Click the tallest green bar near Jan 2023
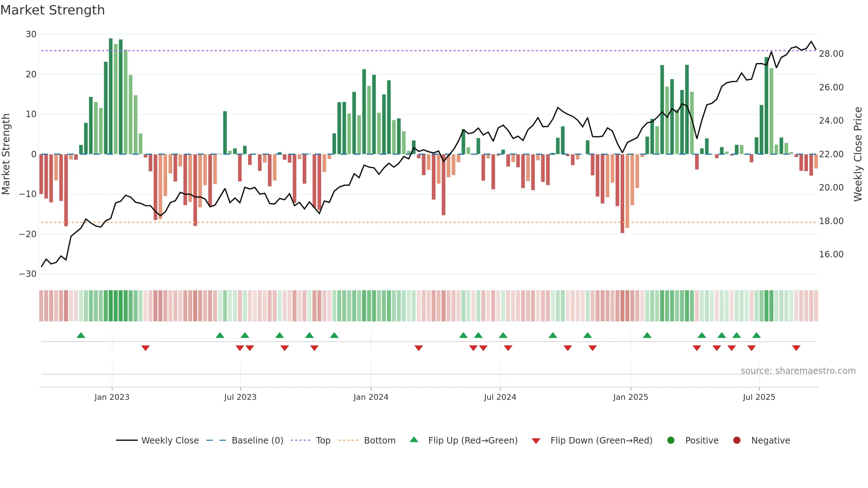This screenshot has height=488, width=868. tap(111, 96)
